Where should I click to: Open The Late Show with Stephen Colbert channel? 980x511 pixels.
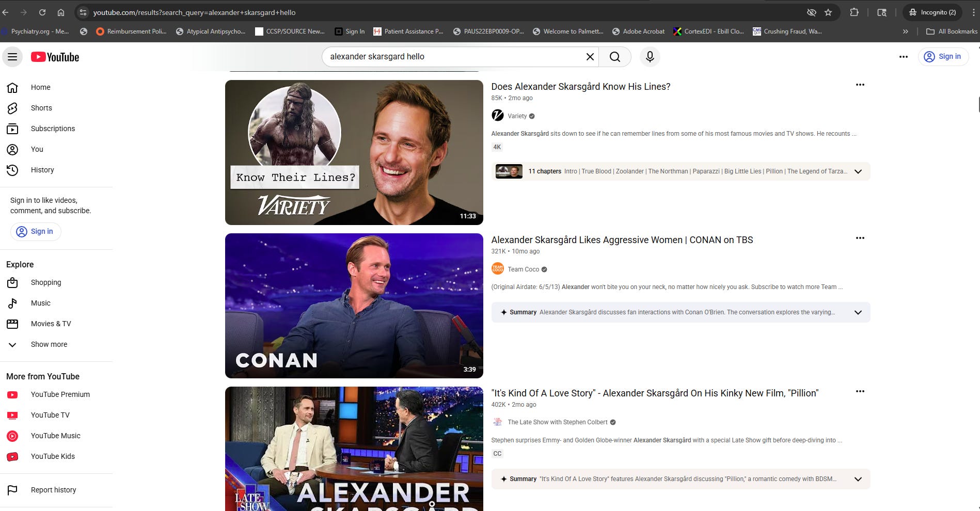pos(557,422)
